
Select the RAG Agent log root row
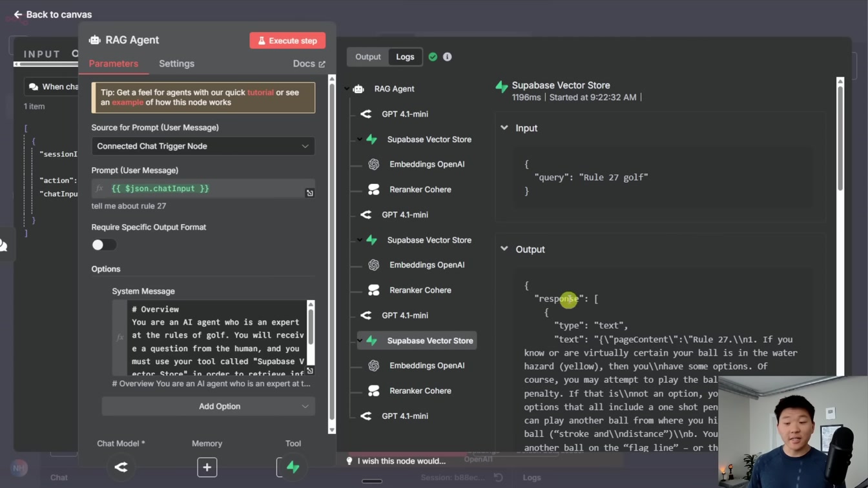(394, 89)
